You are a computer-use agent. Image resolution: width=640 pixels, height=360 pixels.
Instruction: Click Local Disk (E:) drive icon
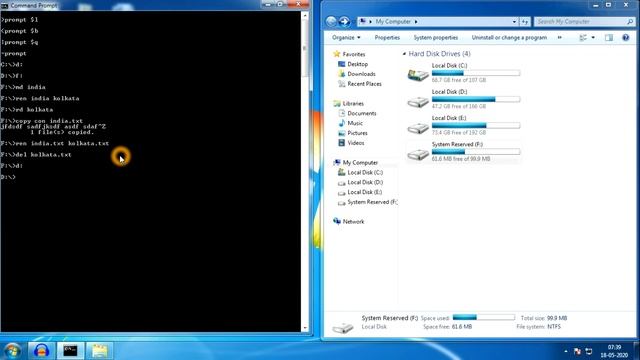click(418, 128)
